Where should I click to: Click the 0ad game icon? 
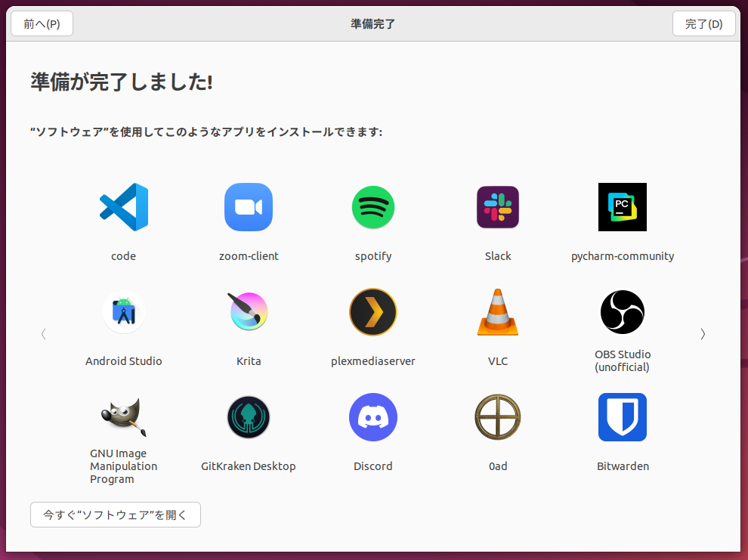[498, 417]
